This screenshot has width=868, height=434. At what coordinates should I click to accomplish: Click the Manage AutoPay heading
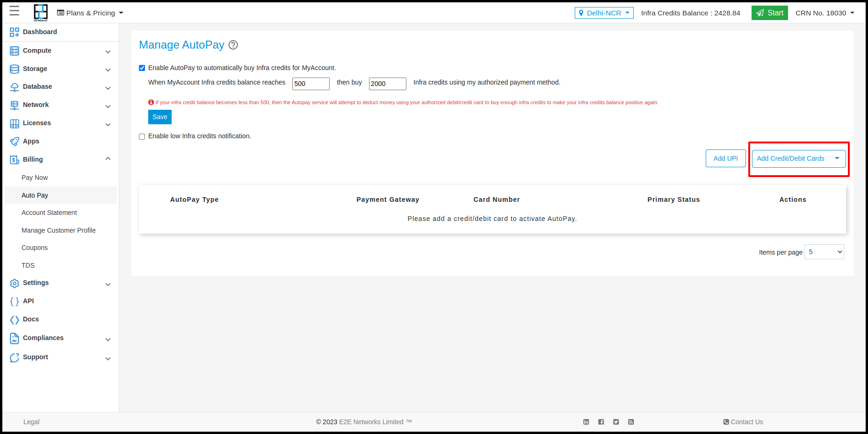(182, 45)
